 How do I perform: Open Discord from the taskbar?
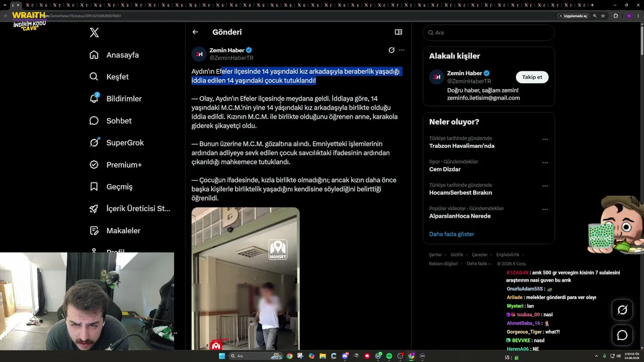345,356
